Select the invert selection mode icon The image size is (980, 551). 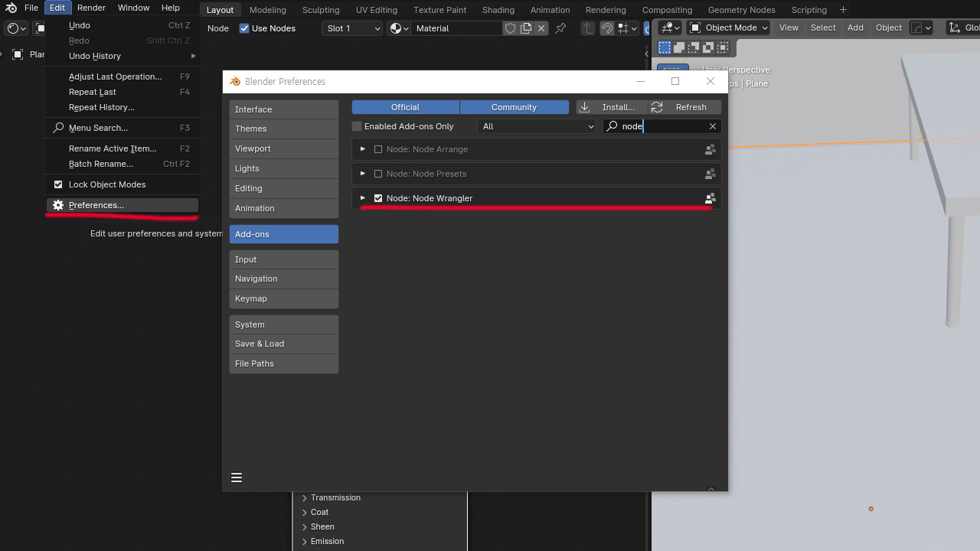coord(708,47)
